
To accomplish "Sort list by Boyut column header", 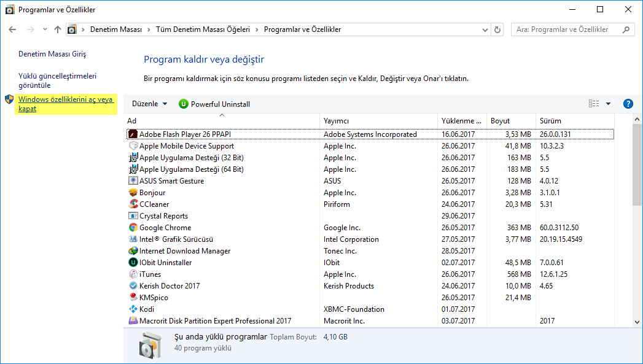I will coord(511,121).
